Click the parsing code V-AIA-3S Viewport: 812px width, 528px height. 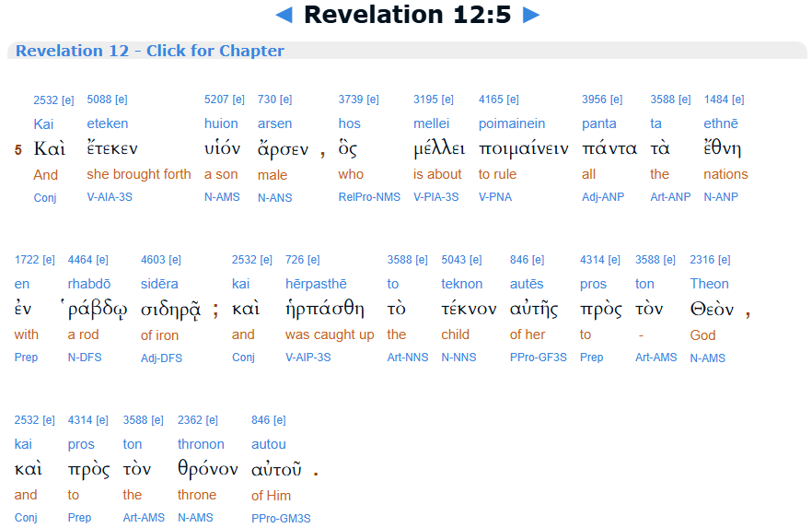(110, 197)
